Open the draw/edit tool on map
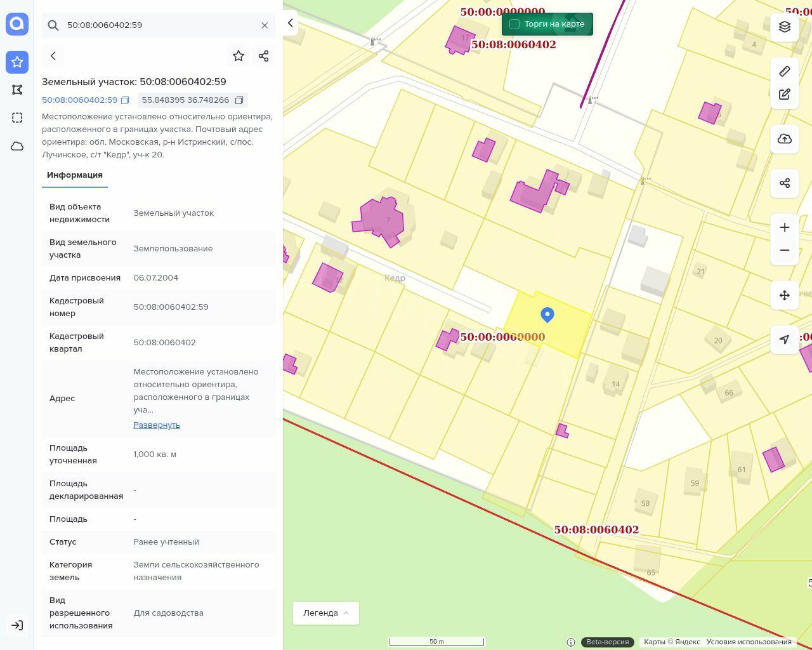The height and width of the screenshot is (650, 812). coord(785,94)
